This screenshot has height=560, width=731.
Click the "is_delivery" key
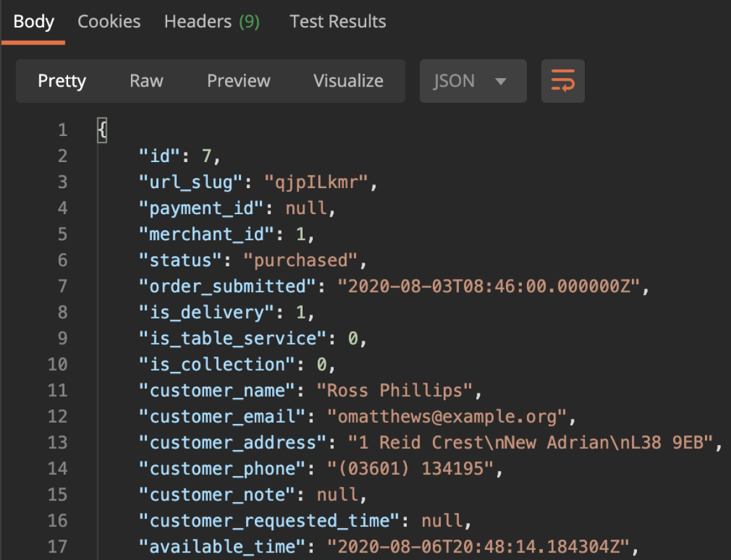click(207, 312)
